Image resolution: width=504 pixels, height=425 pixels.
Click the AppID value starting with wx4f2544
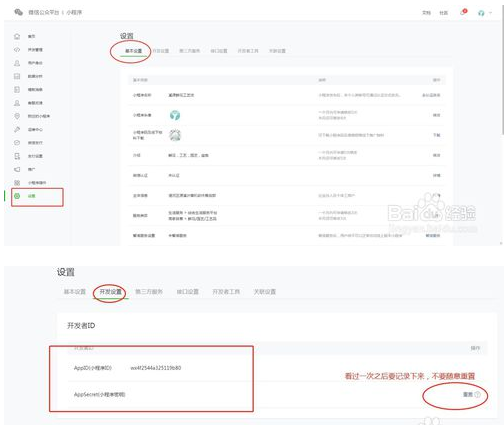point(156,368)
